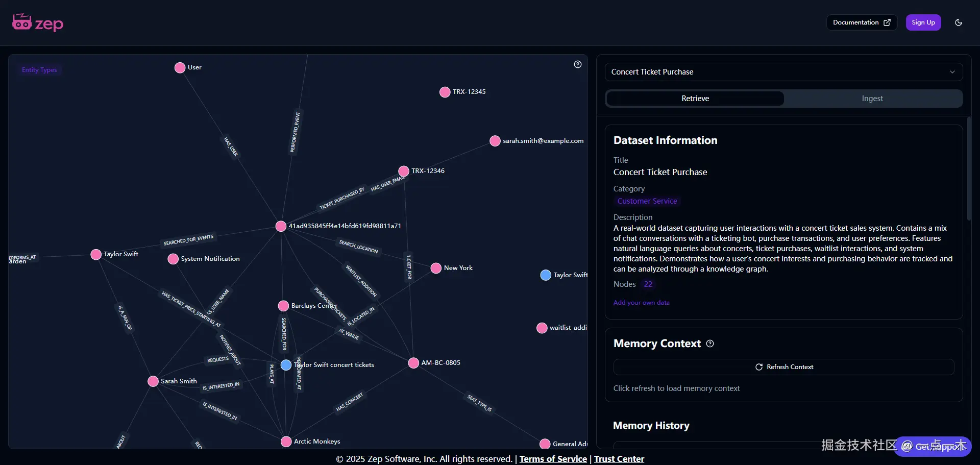Viewport: 980px width, 465px height.
Task: Click the Add your own data link
Action: tap(642, 303)
